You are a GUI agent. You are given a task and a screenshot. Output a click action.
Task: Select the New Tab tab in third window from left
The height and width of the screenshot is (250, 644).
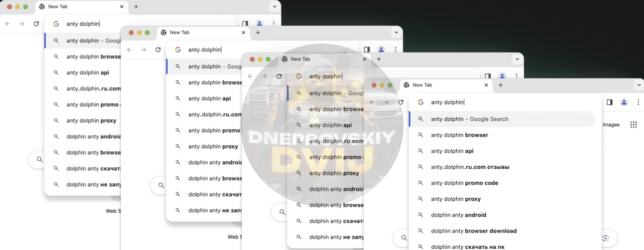324,59
